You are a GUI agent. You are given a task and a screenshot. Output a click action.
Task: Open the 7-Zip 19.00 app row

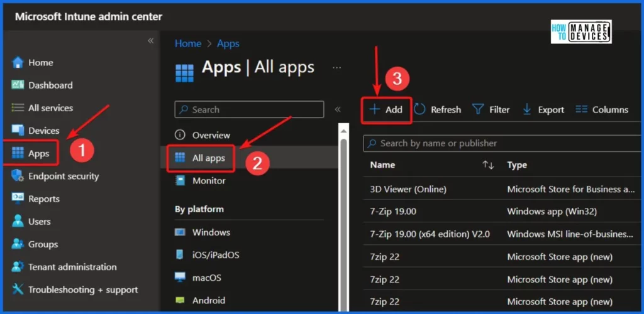pos(393,212)
